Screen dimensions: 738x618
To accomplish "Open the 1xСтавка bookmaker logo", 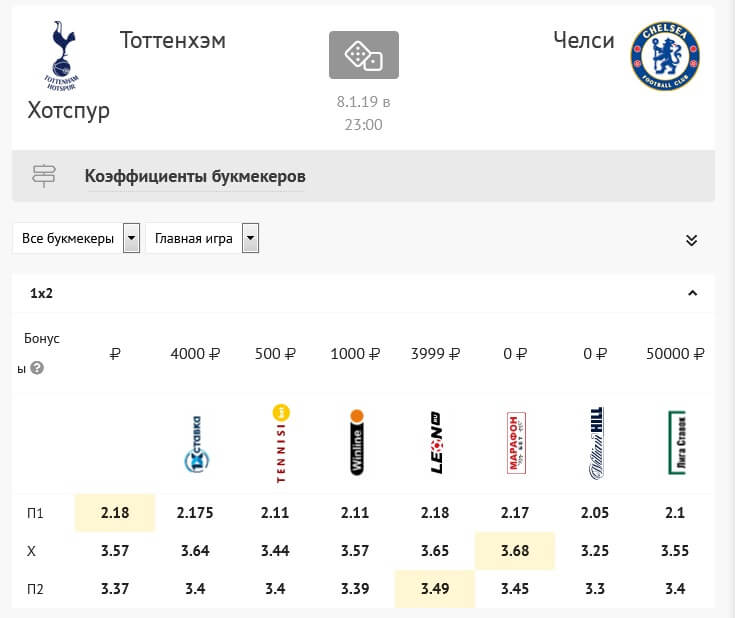I will pos(196,444).
